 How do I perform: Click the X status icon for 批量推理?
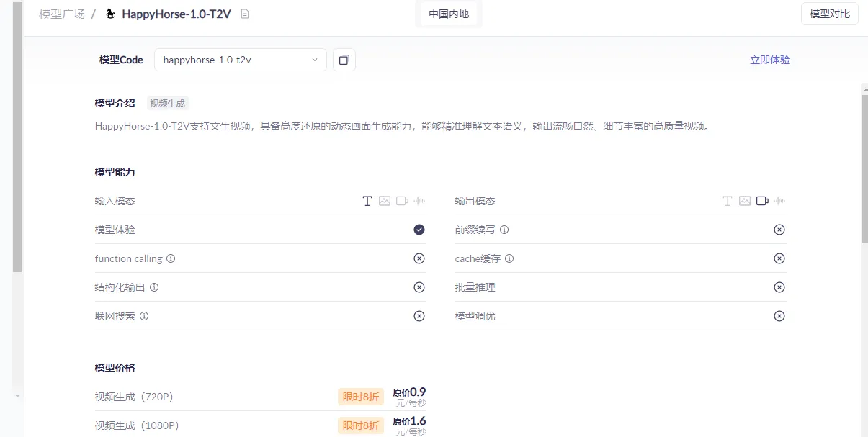click(x=779, y=287)
